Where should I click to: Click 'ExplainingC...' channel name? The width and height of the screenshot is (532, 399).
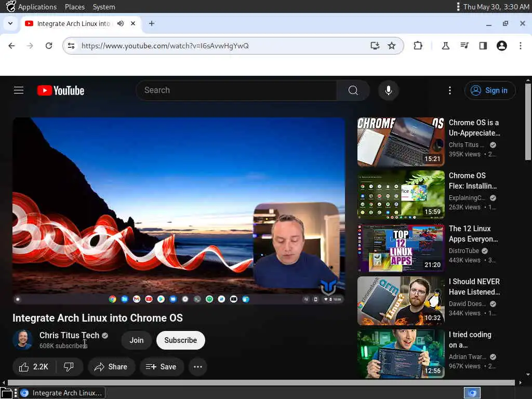click(x=467, y=198)
